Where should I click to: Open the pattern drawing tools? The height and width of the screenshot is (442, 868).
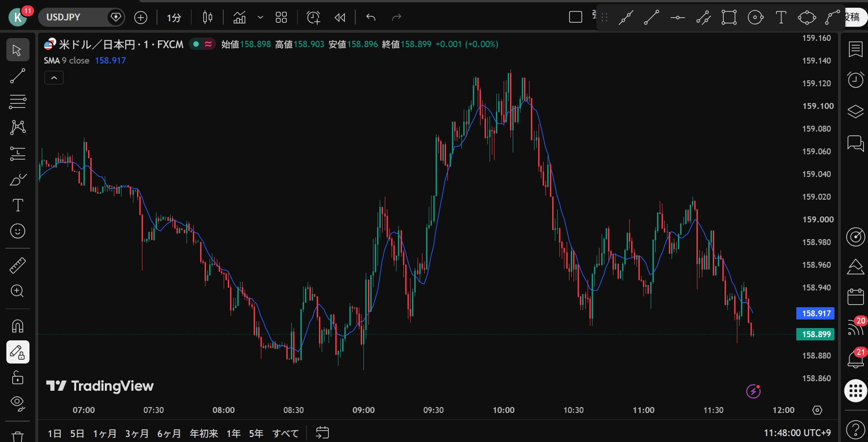pos(18,128)
